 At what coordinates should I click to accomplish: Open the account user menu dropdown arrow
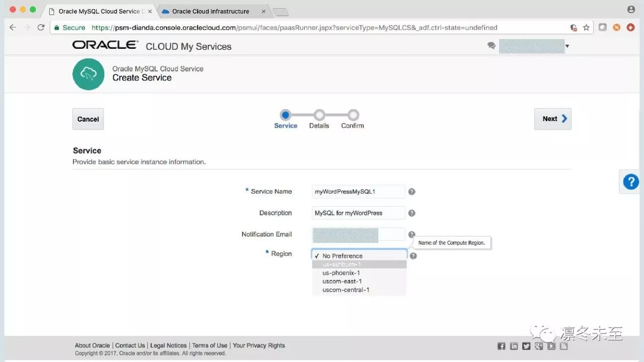pos(567,46)
